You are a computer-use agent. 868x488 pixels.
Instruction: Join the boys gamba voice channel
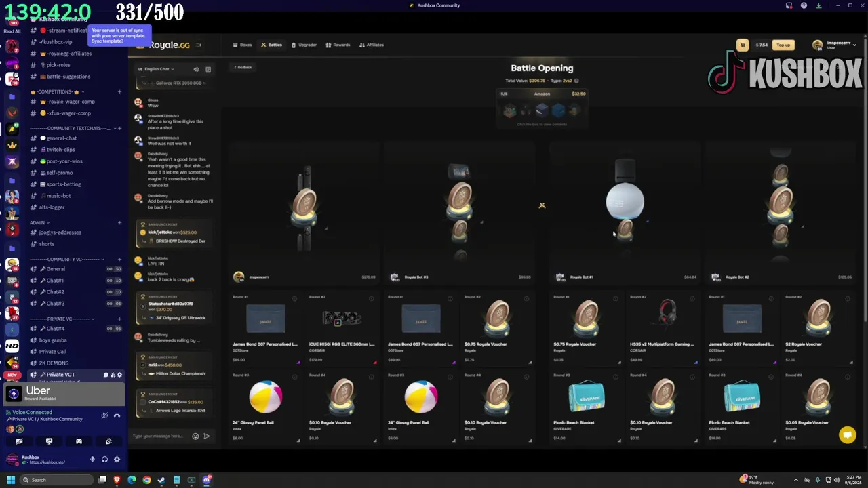point(53,340)
